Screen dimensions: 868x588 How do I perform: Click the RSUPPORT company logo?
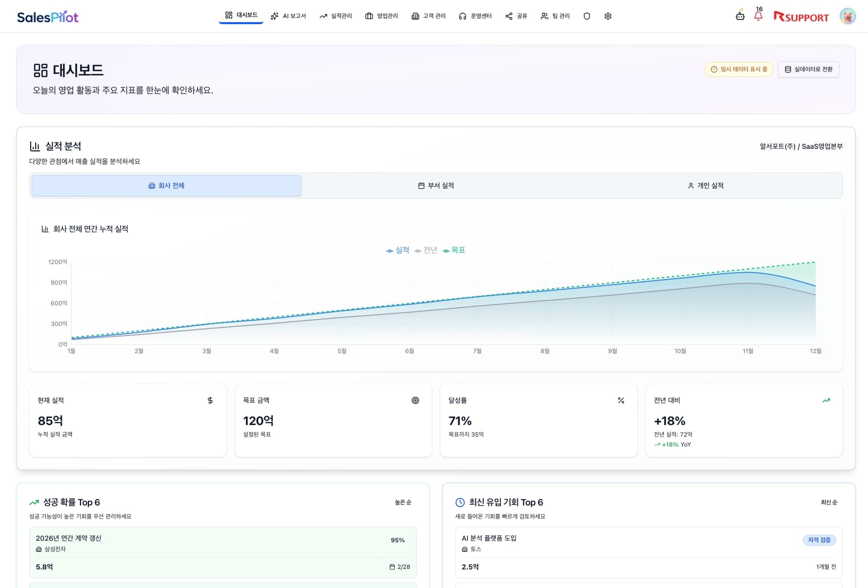(801, 17)
